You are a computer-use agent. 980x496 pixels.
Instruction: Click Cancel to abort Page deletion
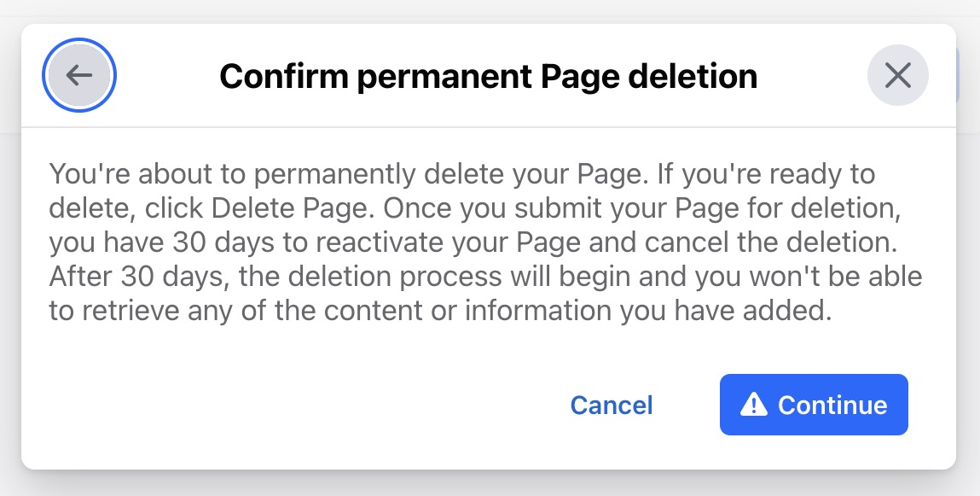612,406
